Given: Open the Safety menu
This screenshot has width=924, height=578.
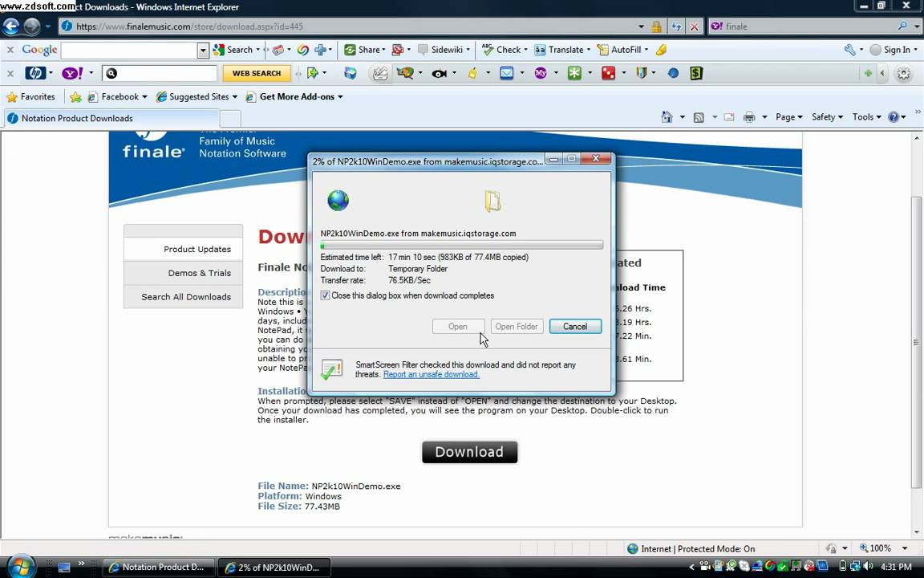Looking at the screenshot, I should [827, 116].
